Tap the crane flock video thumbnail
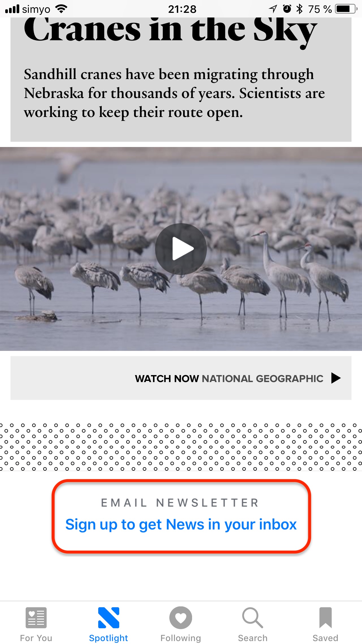The image size is (362, 644). click(x=181, y=249)
